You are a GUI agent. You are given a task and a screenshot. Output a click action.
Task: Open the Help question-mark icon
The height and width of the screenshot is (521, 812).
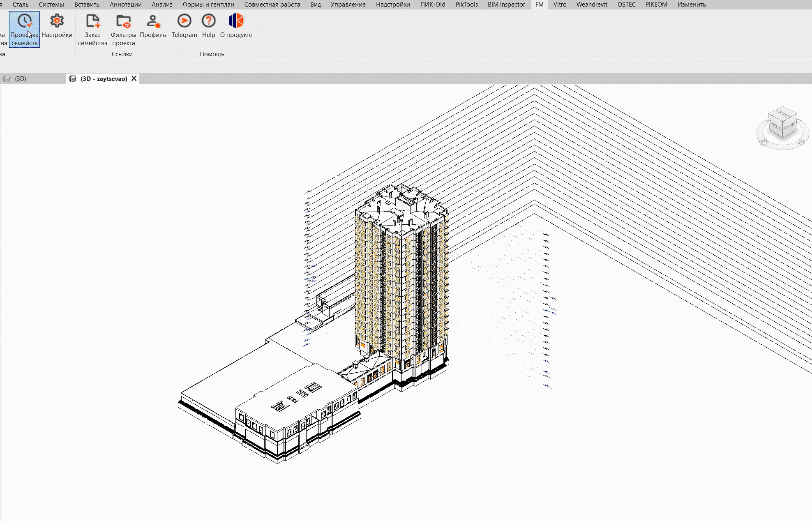209,21
